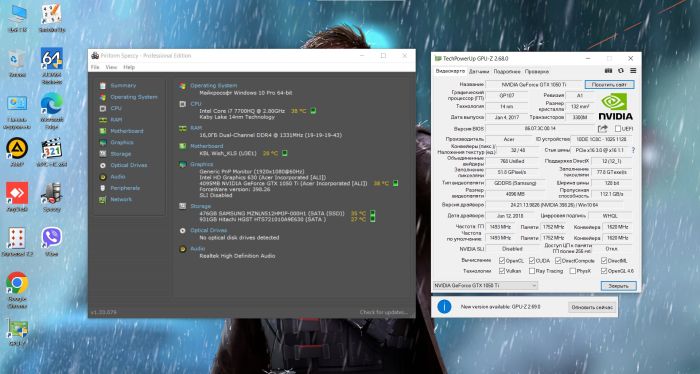The width and height of the screenshot is (700, 374).
Task: Open the GPU-Z desktop shortcut at bottom
Action: 17,332
